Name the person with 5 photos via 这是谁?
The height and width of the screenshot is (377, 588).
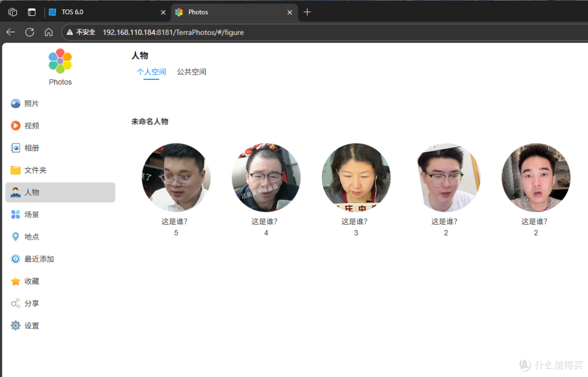click(x=174, y=221)
